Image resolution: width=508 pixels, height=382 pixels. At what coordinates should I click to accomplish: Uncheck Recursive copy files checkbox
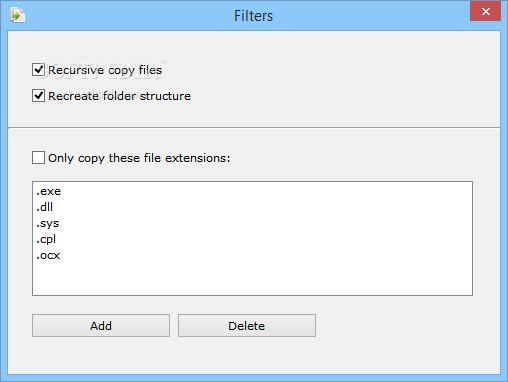click(x=38, y=70)
